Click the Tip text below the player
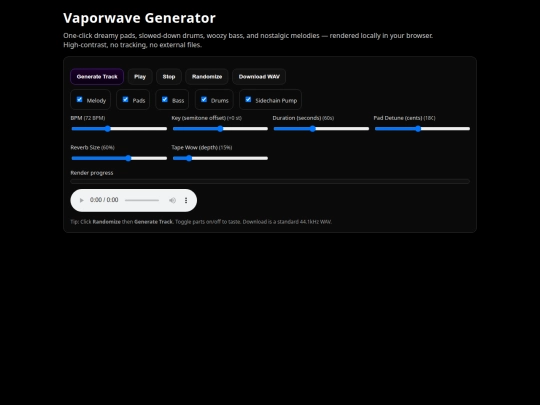This screenshot has width=540, height=405. (x=201, y=222)
